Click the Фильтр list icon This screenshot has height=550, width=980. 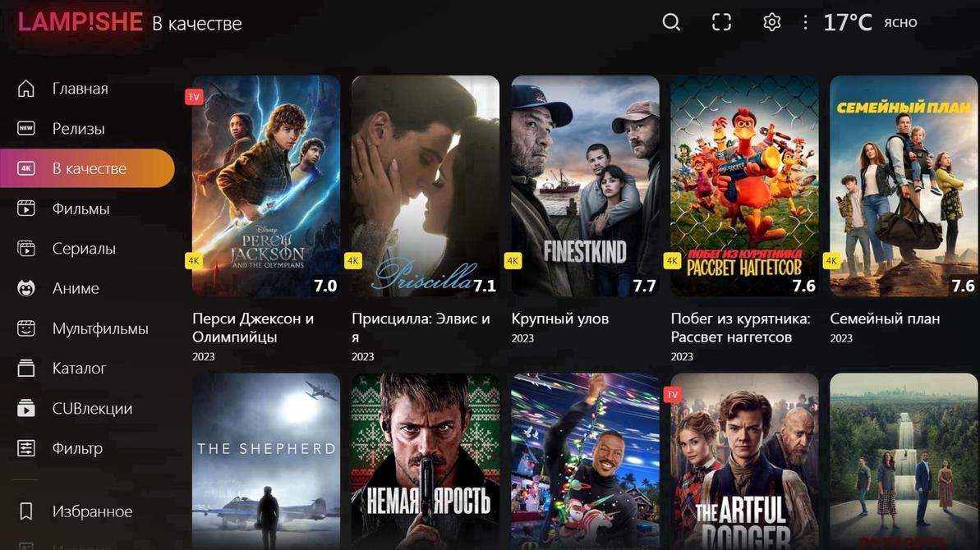pos(25,448)
